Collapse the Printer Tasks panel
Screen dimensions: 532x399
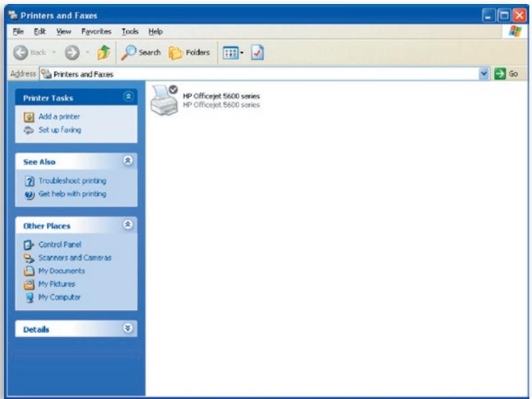(x=128, y=97)
